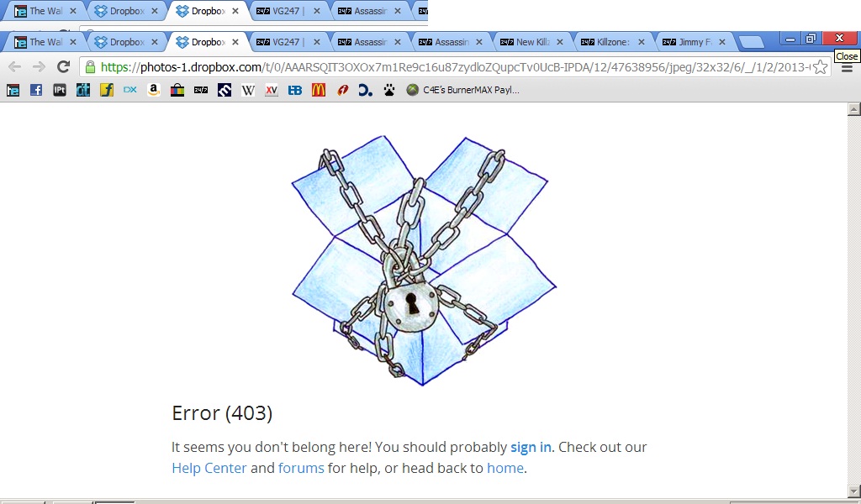Focus the photos-1.dropbox.com address bar
The width and height of the screenshot is (861, 504).
tap(455, 67)
